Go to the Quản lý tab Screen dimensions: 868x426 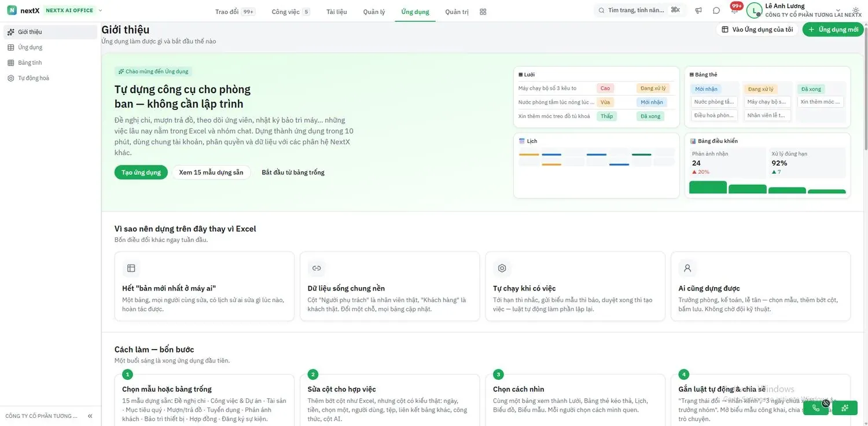[374, 12]
